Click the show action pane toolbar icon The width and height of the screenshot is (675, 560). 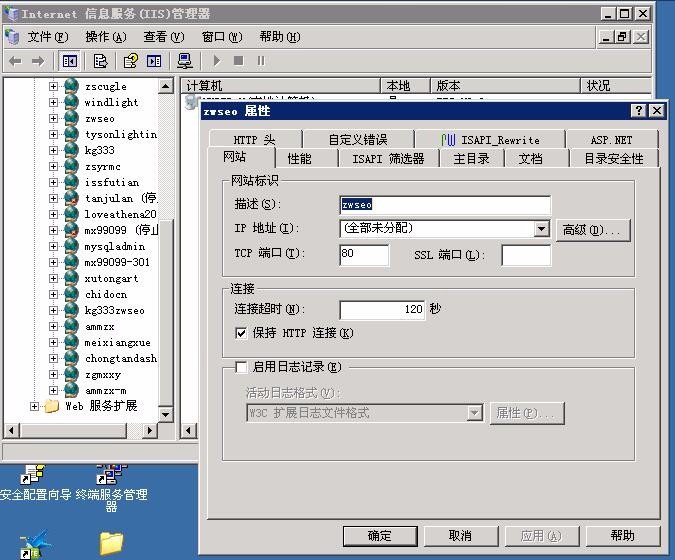154,61
